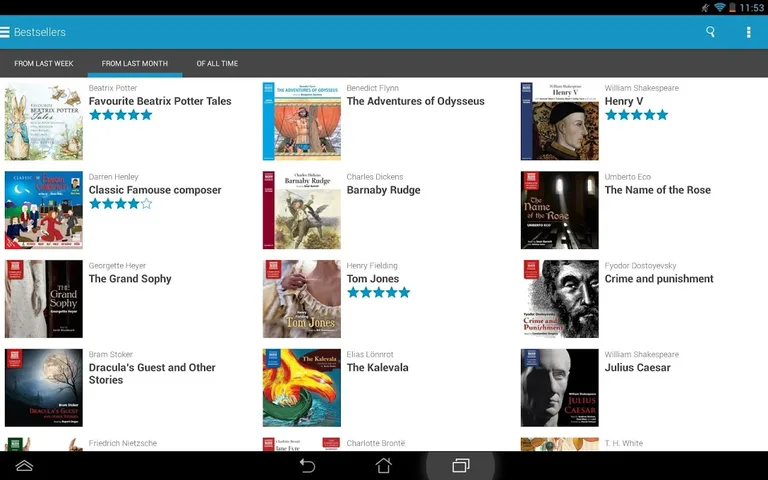This screenshot has height=480, width=768.
Task: Click author name Darren Henley
Action: click(113, 177)
